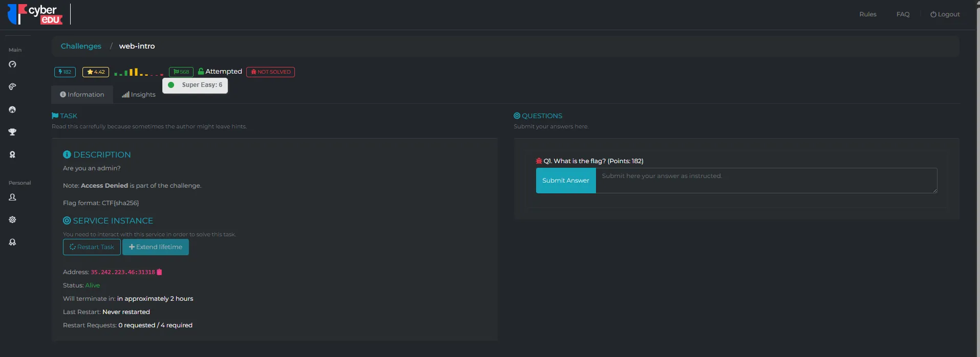Click the 4.42 star rating badge
The width and height of the screenshot is (980, 357).
coord(96,72)
